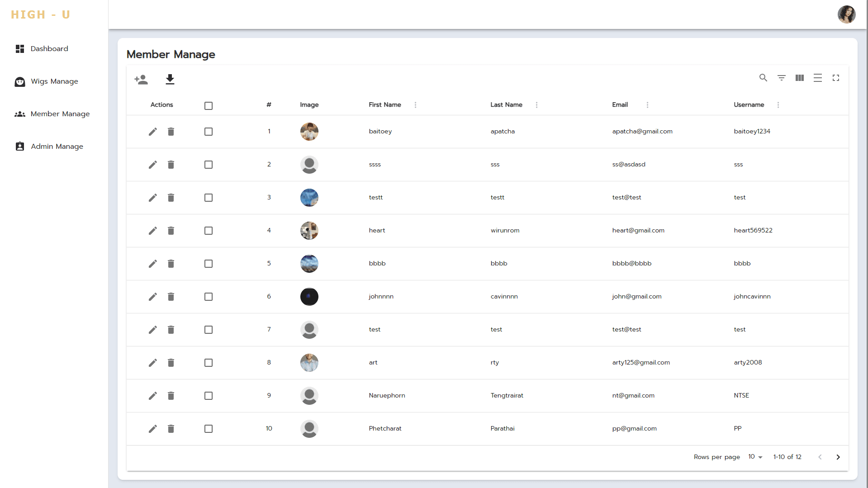Sort by First Name column header
This screenshot has width=868, height=488.
pyautogui.click(x=385, y=105)
